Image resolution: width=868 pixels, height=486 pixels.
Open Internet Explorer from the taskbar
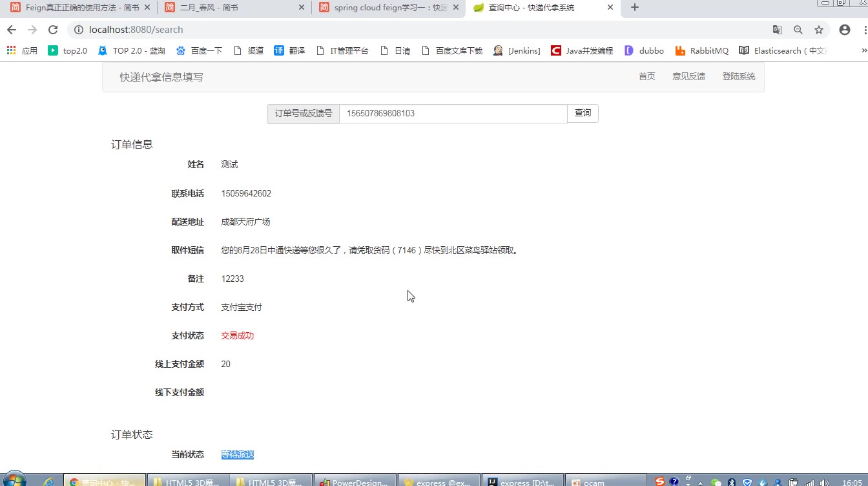[48, 482]
